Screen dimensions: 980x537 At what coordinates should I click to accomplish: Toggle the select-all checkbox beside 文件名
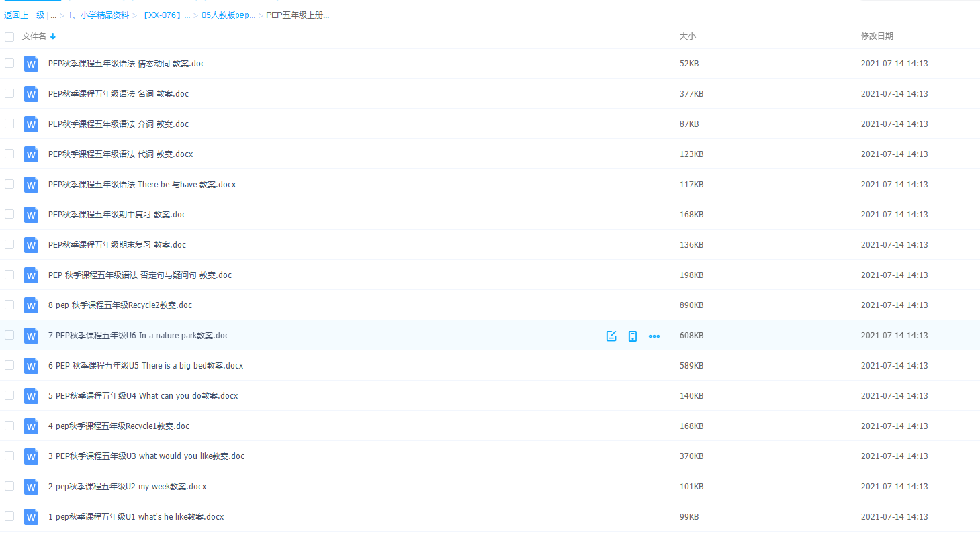coord(9,36)
